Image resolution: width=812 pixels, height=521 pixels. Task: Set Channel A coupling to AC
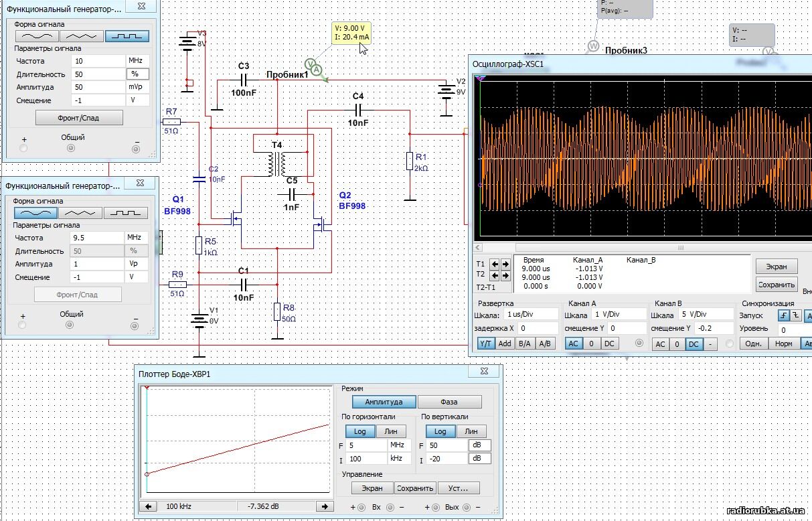tap(574, 344)
